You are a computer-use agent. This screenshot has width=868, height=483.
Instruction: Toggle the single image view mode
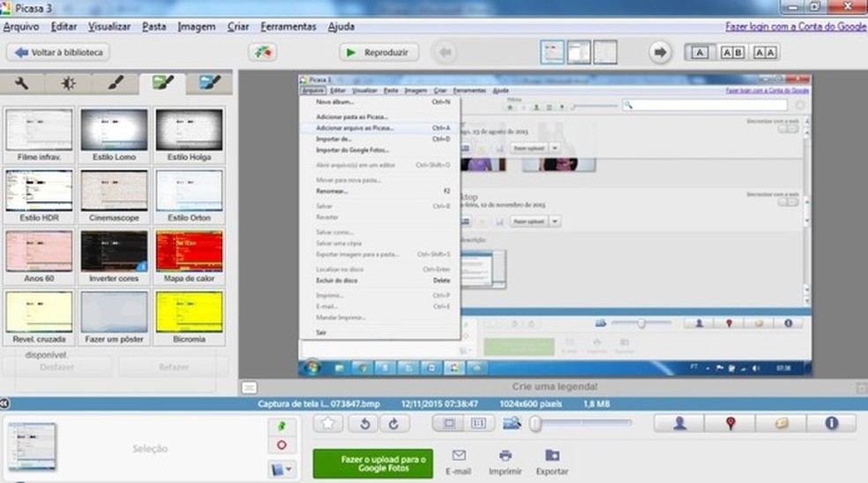pyautogui.click(x=553, y=53)
